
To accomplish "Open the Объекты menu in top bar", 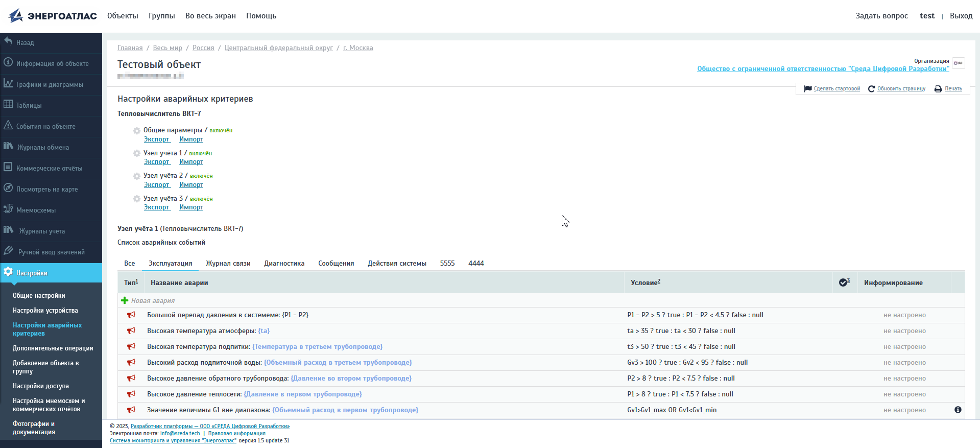I will point(123,16).
